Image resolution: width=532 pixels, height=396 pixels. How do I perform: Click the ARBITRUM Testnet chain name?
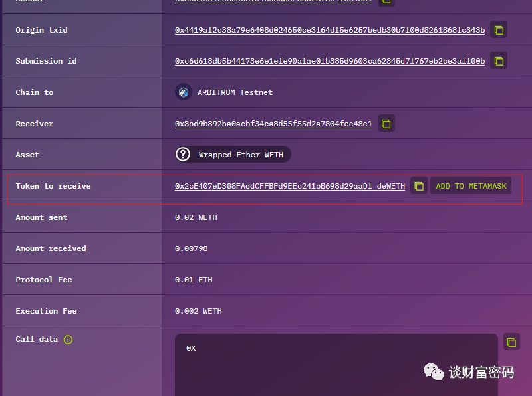pos(235,93)
